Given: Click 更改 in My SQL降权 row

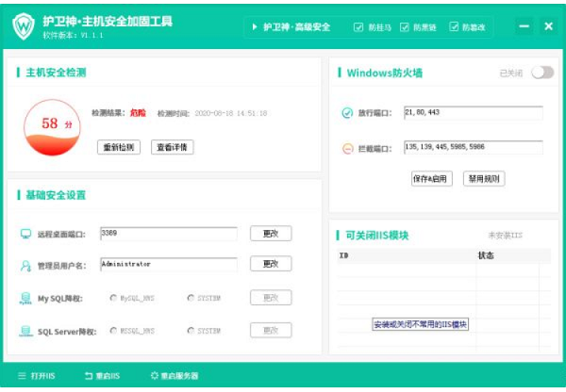Looking at the screenshot, I should click(x=271, y=298).
